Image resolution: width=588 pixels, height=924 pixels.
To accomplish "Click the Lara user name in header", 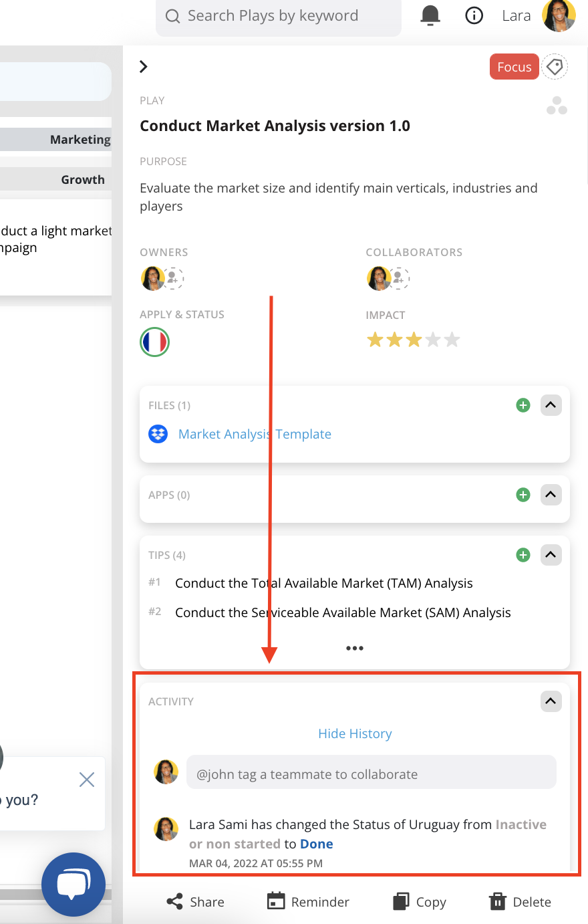I will [x=517, y=15].
